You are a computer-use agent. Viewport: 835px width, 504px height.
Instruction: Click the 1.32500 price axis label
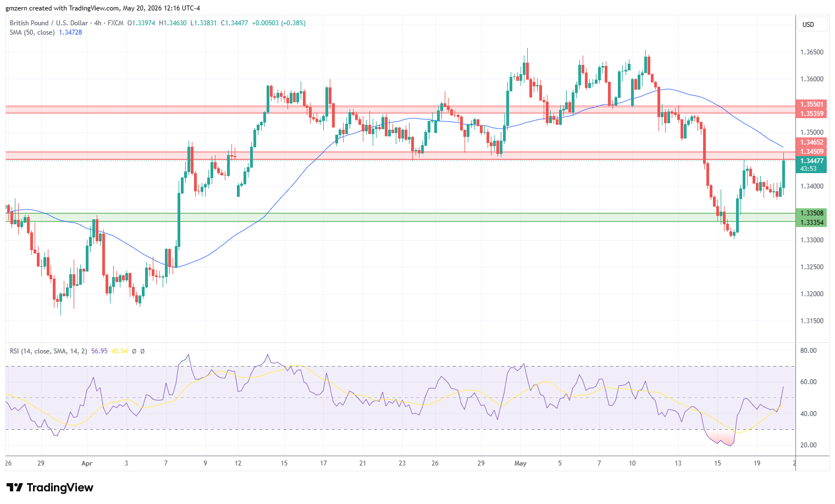(812, 267)
